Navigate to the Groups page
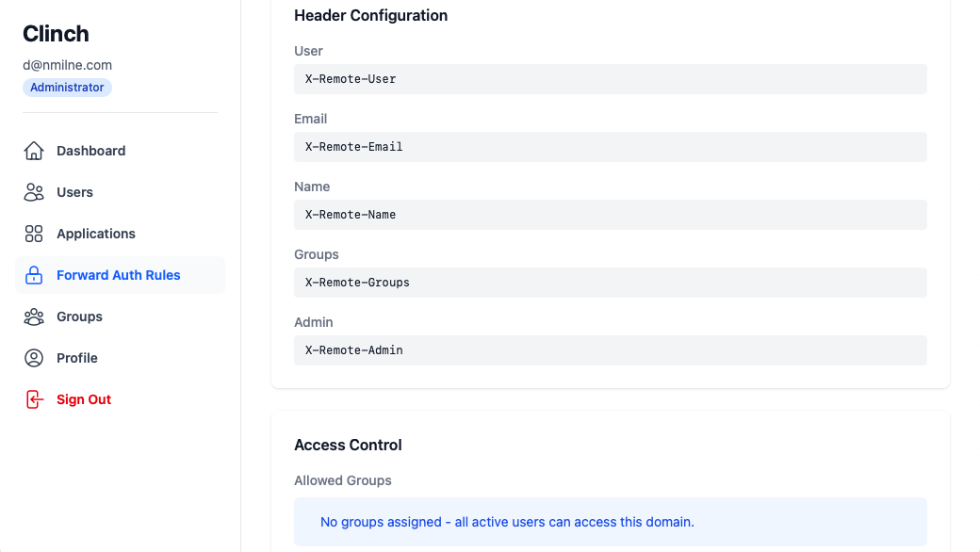Viewport: 980px width, 552px height. 79,317
